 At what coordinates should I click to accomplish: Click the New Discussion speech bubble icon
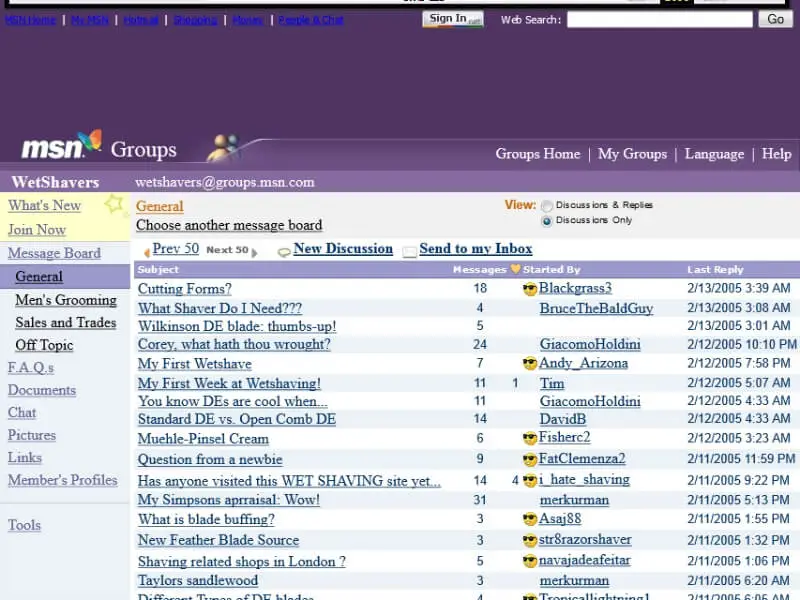(x=284, y=252)
